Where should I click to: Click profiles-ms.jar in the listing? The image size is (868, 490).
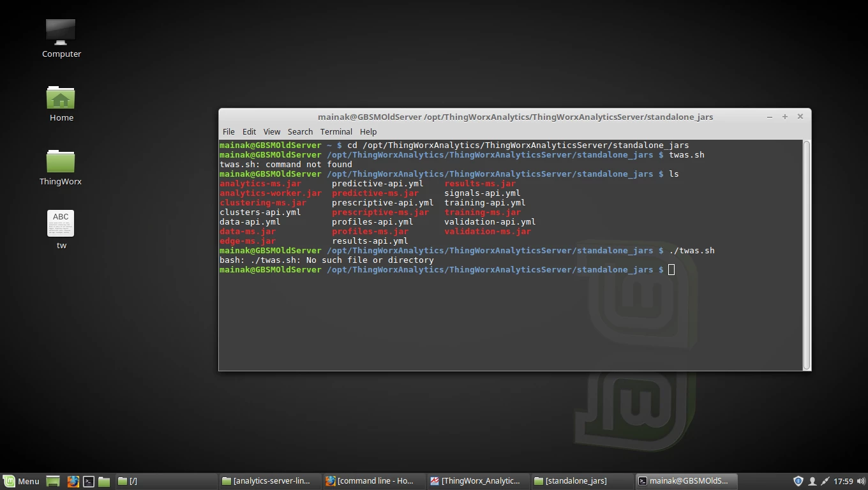pos(370,232)
